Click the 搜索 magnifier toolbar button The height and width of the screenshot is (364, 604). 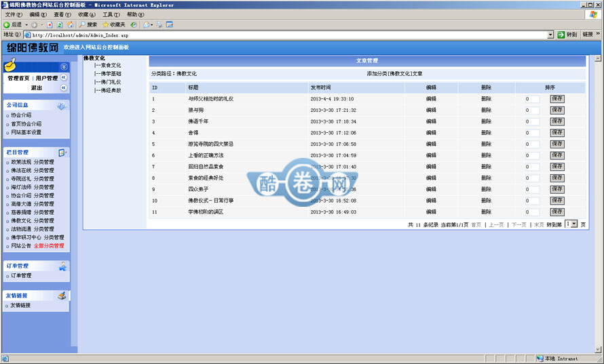tap(88, 24)
